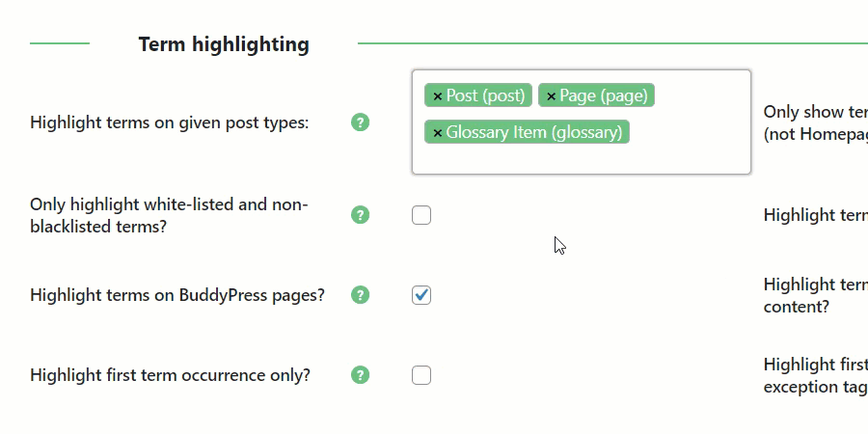Remove the Glossary Item (glossary) tag
868x434 pixels.
(437, 133)
